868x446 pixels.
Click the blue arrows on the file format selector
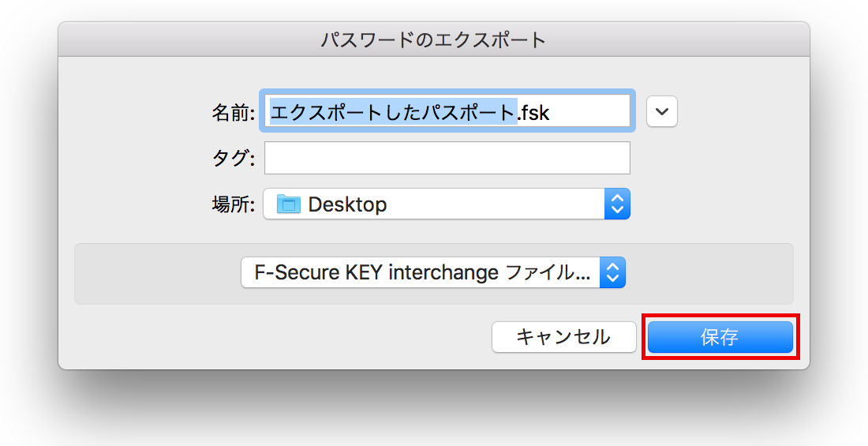(x=612, y=273)
